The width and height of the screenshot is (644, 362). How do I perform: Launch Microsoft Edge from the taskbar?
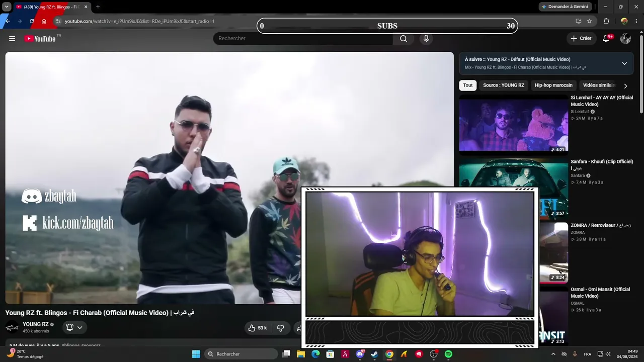point(315,354)
